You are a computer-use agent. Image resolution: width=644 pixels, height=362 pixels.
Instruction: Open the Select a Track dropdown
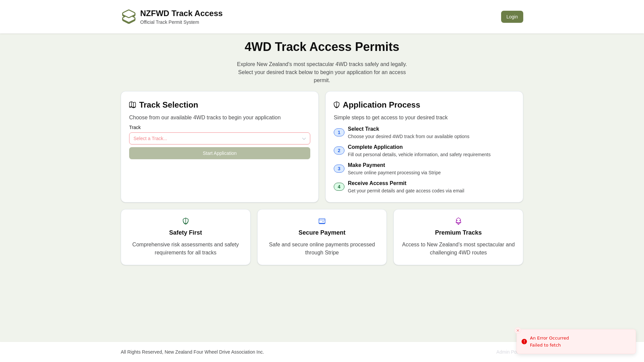point(220,138)
